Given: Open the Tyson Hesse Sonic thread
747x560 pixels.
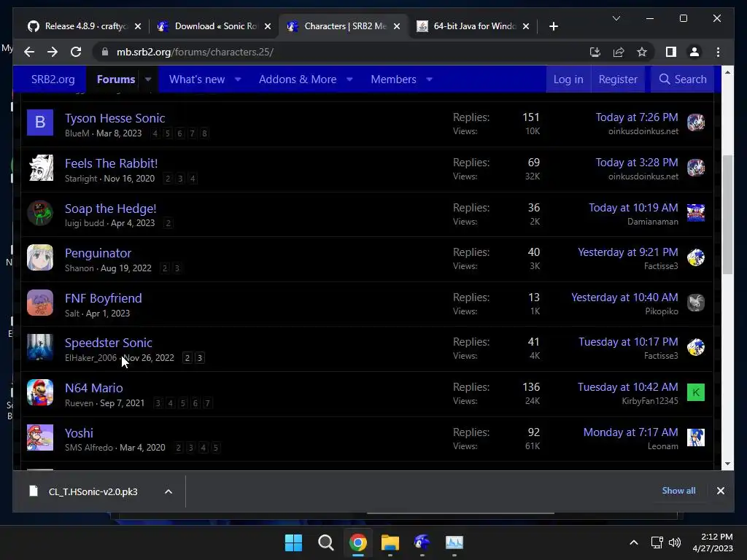Looking at the screenshot, I should click(x=115, y=118).
